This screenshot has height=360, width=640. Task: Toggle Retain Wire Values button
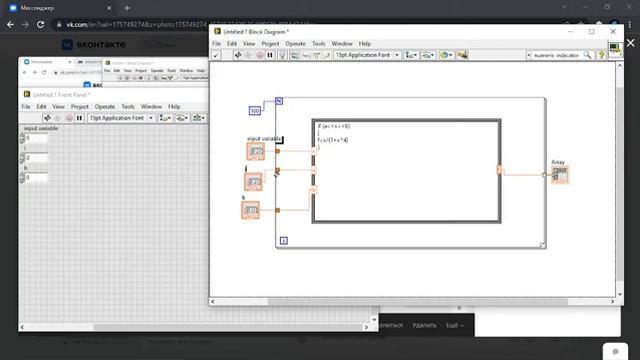click(294, 55)
